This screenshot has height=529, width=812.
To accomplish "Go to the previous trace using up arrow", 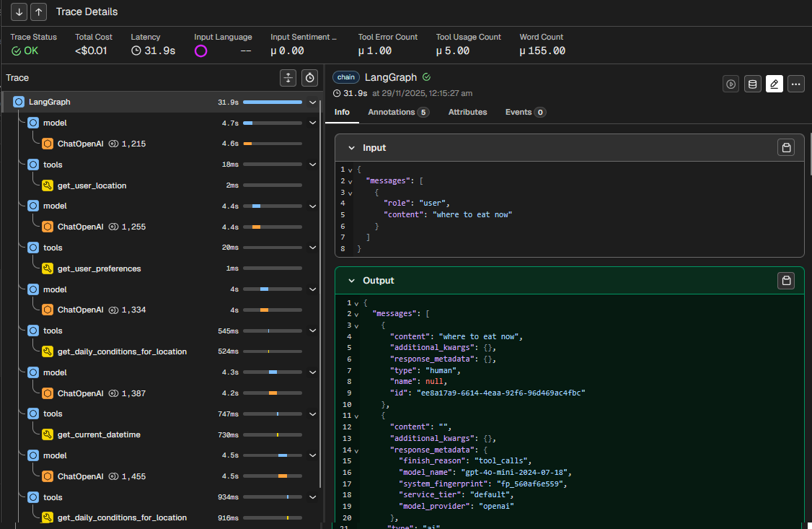I will coord(39,12).
